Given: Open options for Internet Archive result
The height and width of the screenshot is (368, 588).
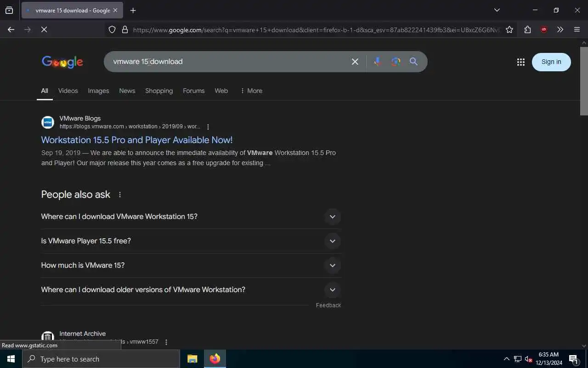Looking at the screenshot, I should click(x=166, y=342).
